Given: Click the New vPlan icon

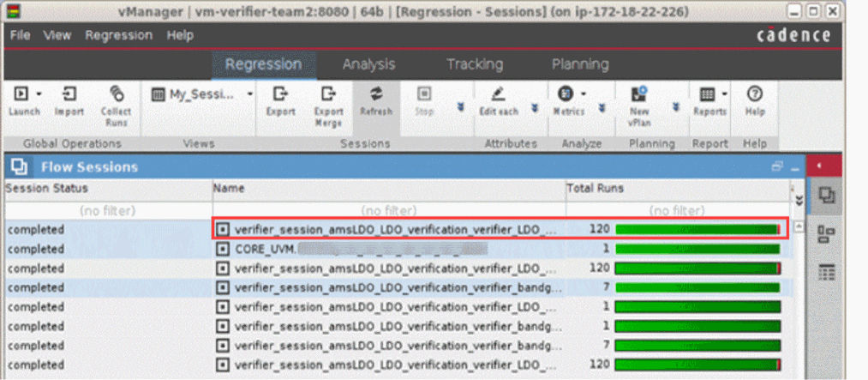Looking at the screenshot, I should pyautogui.click(x=639, y=93).
